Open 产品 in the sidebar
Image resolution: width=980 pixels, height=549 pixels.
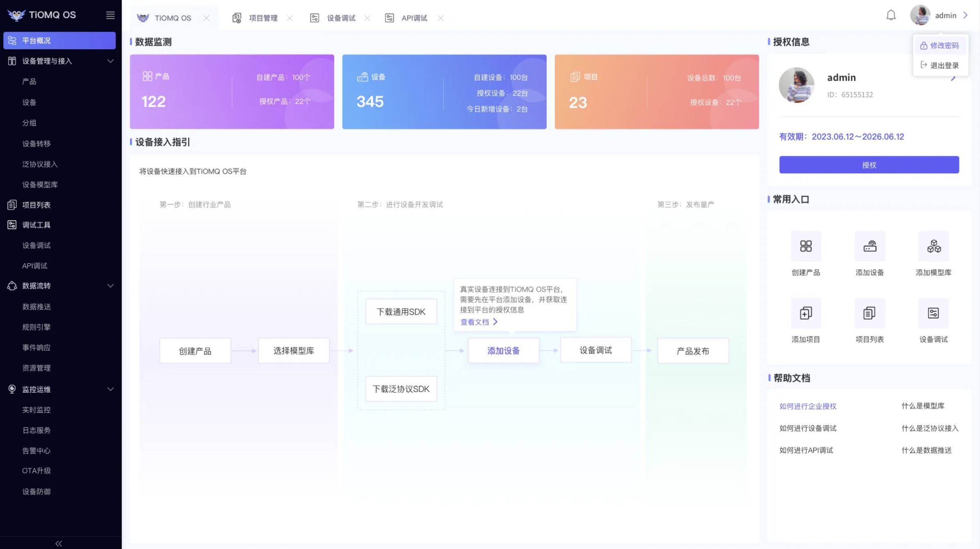[29, 82]
